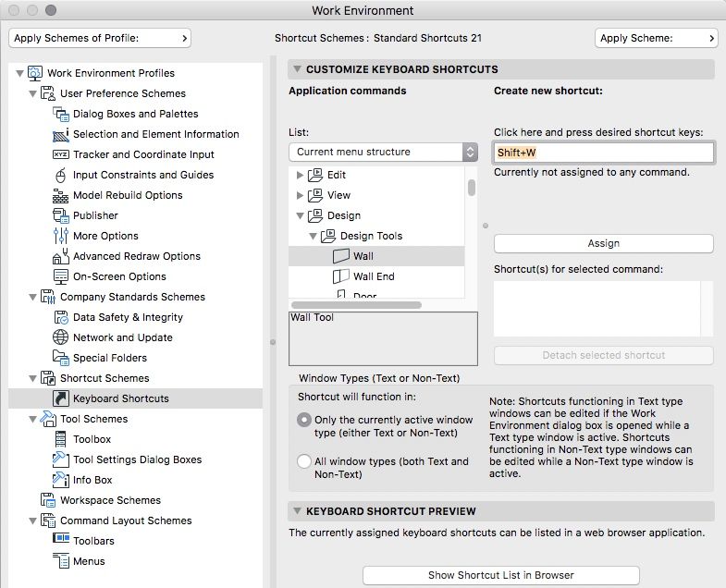726x588 pixels.
Task: Select Keyboard Shortcuts in the tree
Action: click(136, 398)
